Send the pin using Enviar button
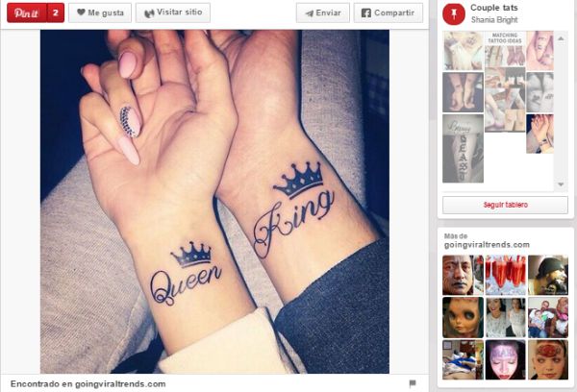 pos(323,12)
